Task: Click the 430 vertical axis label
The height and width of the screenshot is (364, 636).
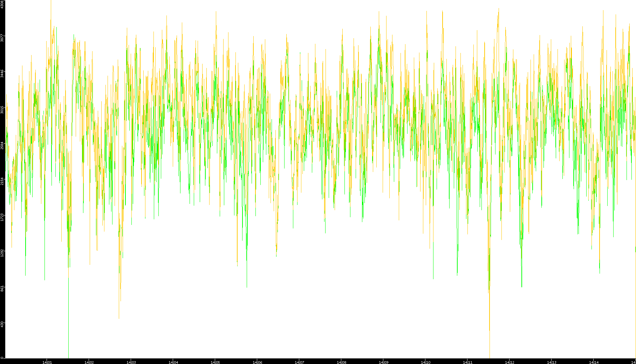Action: (x=2, y=324)
